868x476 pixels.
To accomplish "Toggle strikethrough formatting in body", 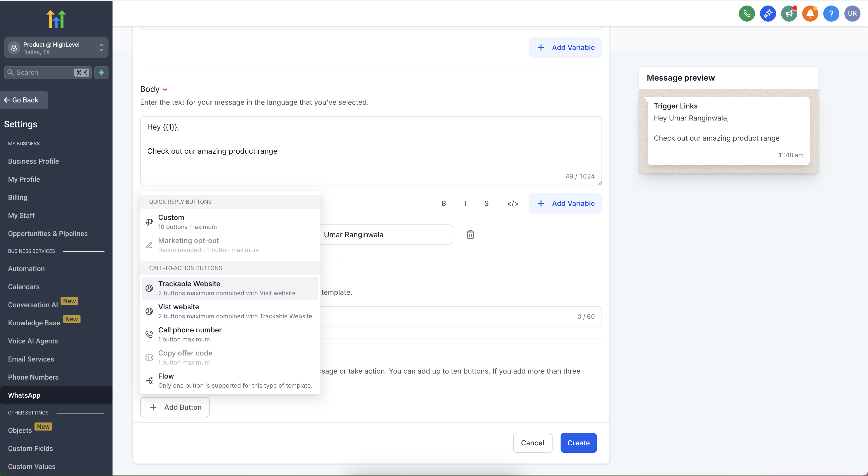I will (486, 203).
